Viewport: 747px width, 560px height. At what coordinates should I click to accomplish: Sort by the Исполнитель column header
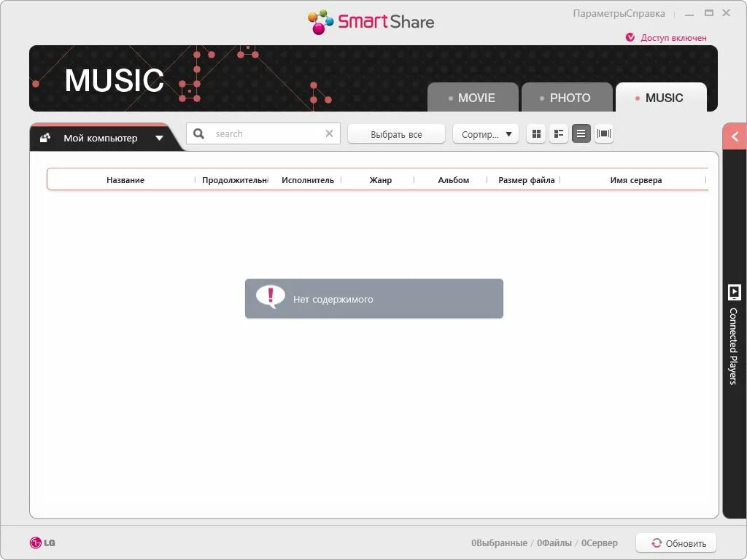pos(307,180)
